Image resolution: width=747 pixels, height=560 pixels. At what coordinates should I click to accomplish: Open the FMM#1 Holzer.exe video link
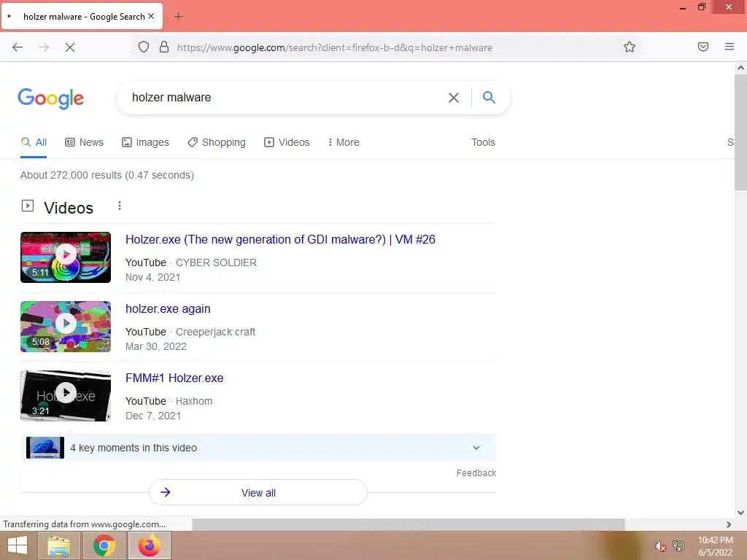(x=174, y=378)
